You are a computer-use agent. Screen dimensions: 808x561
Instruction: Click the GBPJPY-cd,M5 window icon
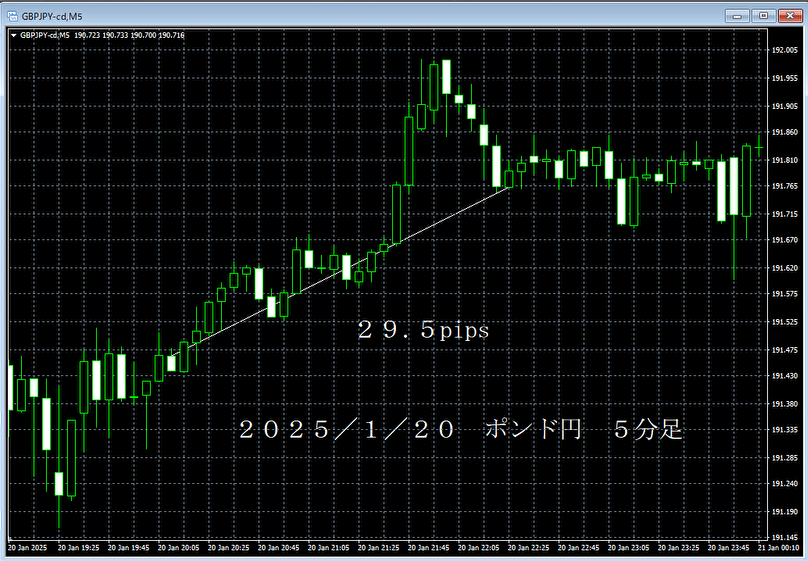tap(12, 16)
